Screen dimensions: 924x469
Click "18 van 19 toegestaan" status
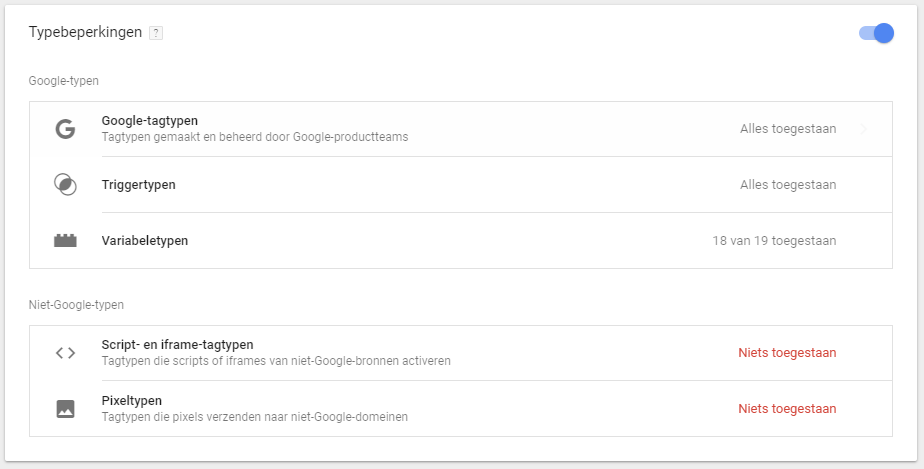tap(774, 240)
